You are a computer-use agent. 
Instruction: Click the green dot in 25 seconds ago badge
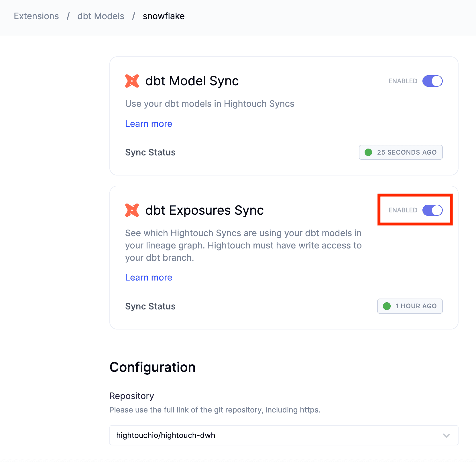368,152
